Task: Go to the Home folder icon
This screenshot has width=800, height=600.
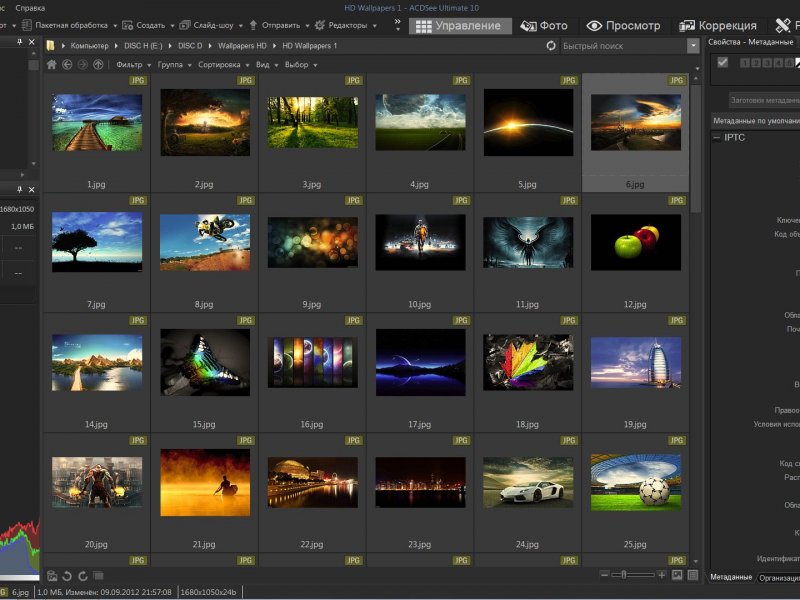Action: point(52,65)
